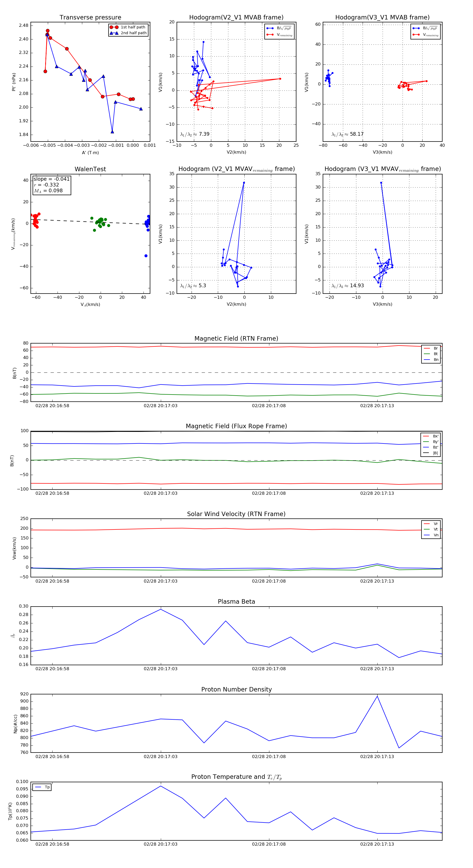Select the "Bt" legend entry

pos(431,354)
